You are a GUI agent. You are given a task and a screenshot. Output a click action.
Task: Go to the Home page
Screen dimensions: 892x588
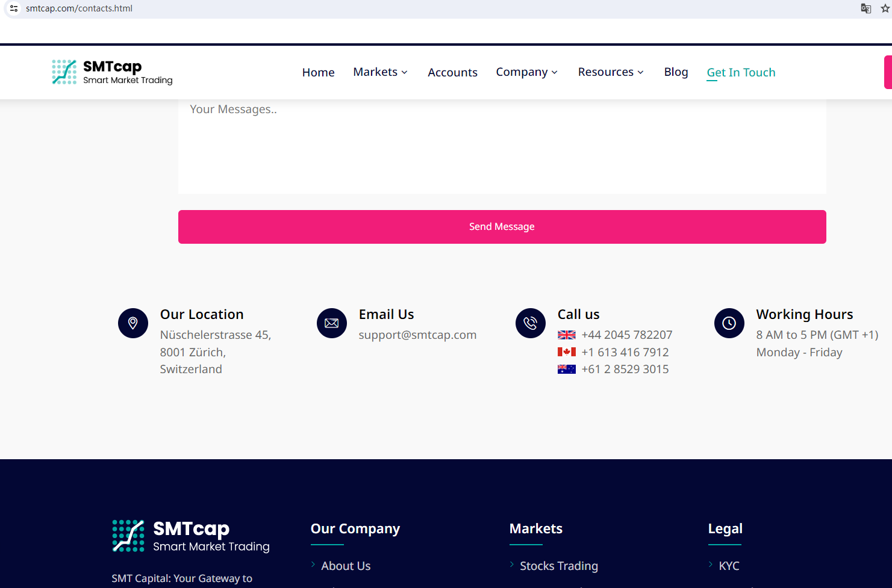318,72
